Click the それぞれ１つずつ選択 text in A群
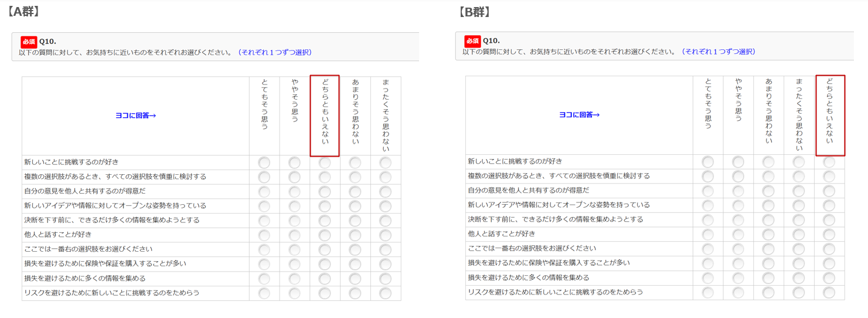 pos(274,52)
